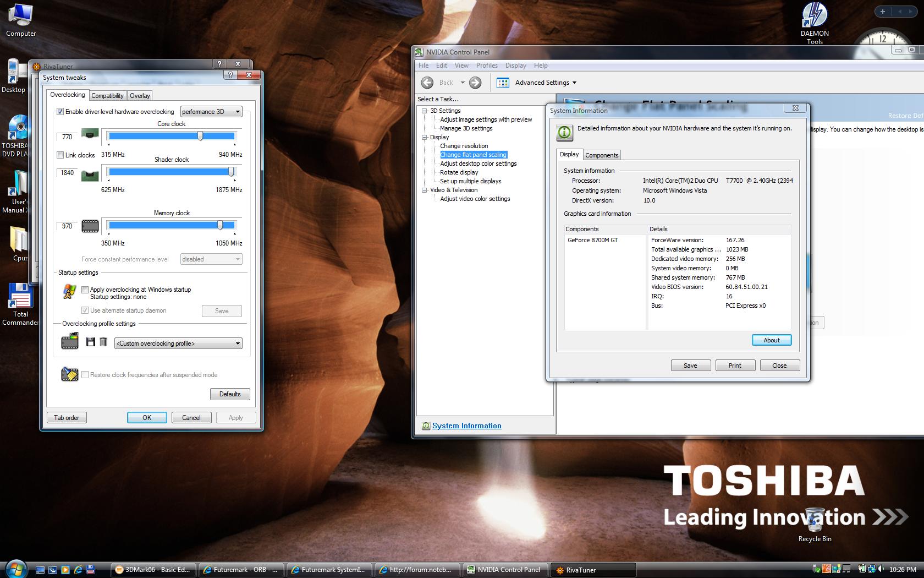
Task: Click the Windows Start orb
Action: tap(15, 569)
